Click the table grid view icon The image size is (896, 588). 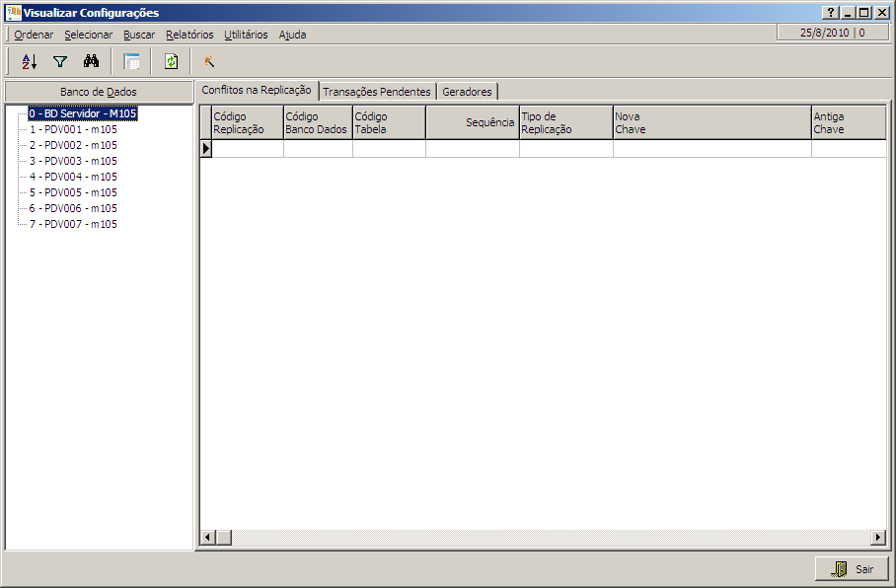coord(131,61)
